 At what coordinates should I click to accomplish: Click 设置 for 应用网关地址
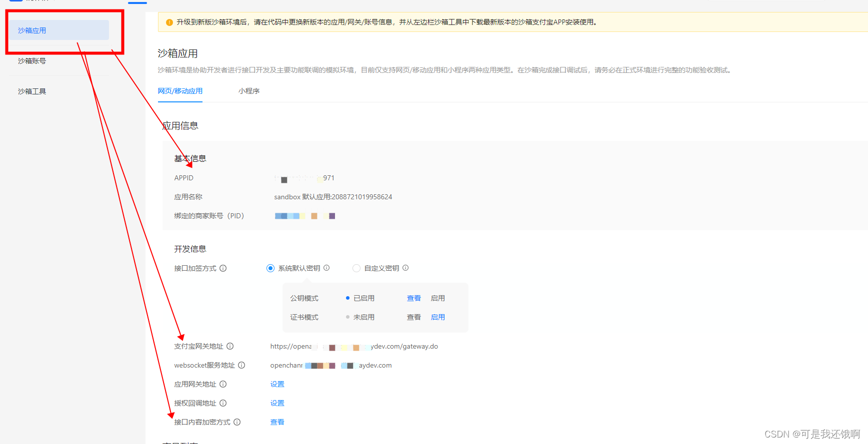click(x=277, y=384)
